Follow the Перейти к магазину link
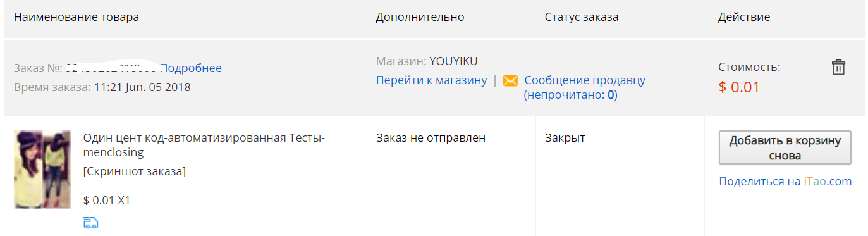The height and width of the screenshot is (236, 868). coord(431,80)
